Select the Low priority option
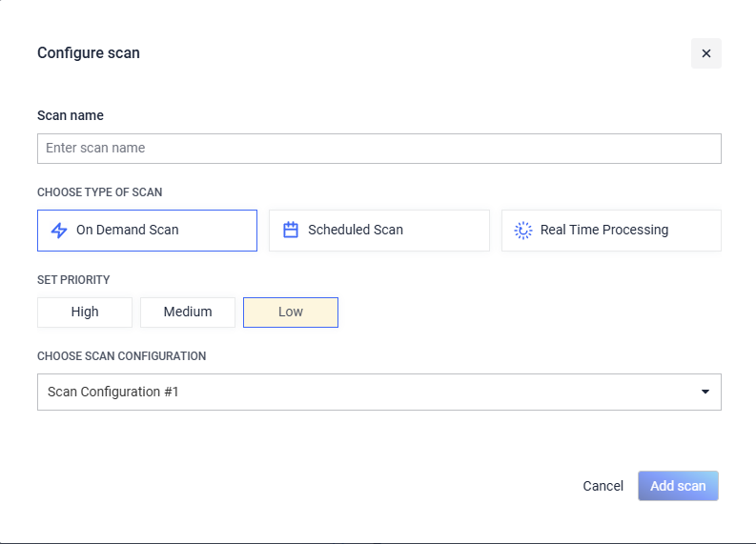Viewport: 756px width, 544px height. click(291, 312)
